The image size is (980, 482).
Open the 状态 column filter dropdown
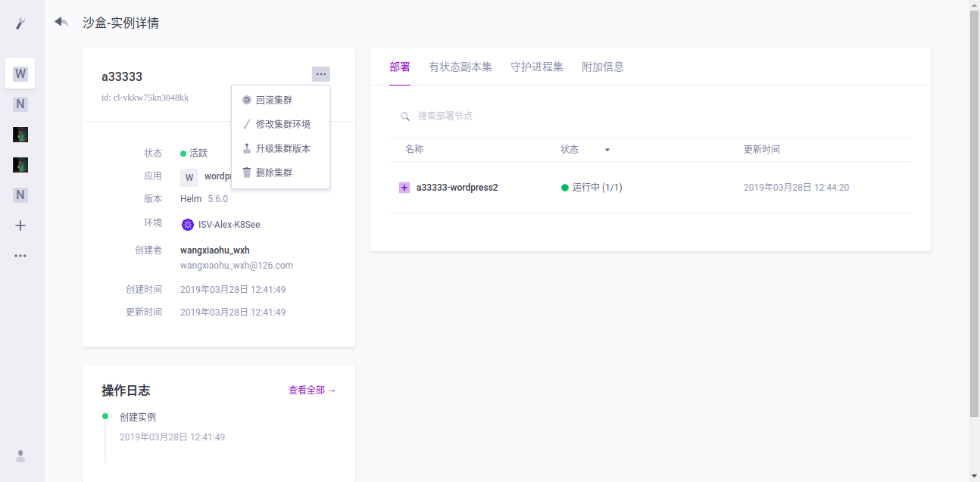(x=607, y=149)
